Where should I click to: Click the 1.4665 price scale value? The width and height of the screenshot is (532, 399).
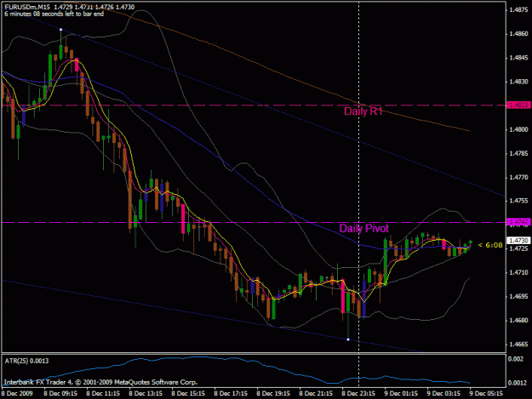coord(518,345)
